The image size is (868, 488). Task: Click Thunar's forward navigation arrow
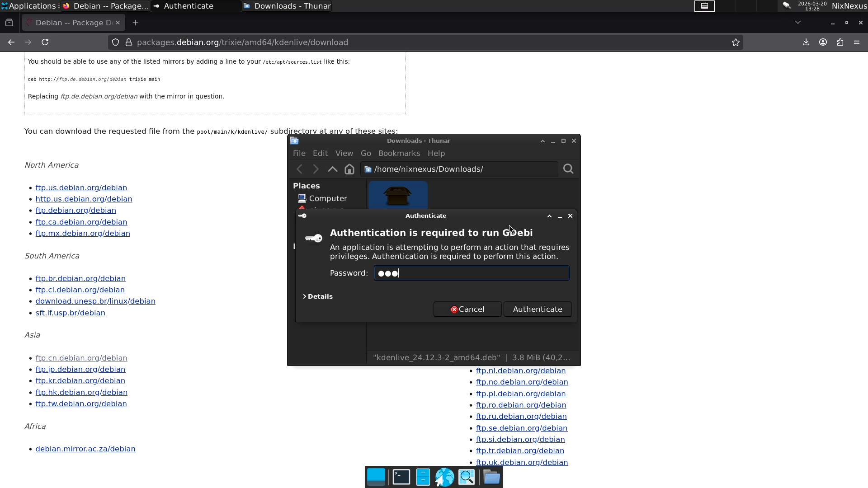316,169
